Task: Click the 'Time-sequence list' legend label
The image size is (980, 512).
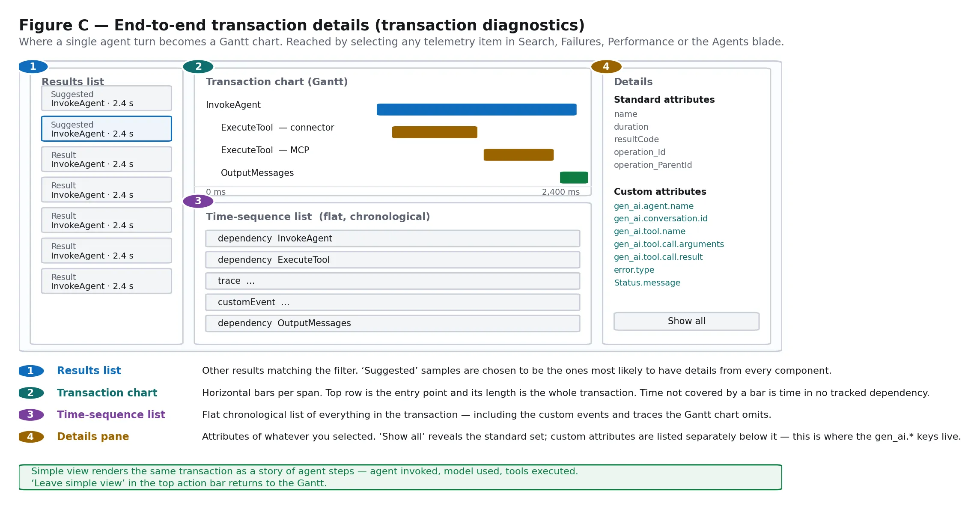Action: [111, 415]
